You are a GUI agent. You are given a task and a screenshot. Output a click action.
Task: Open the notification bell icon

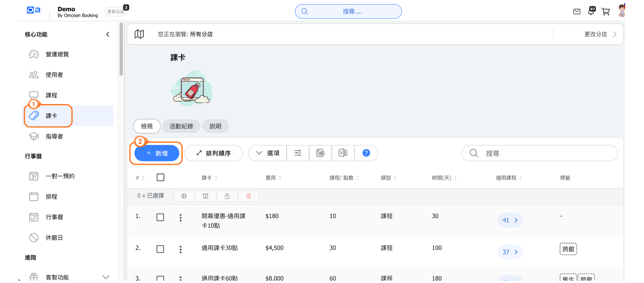tap(591, 12)
